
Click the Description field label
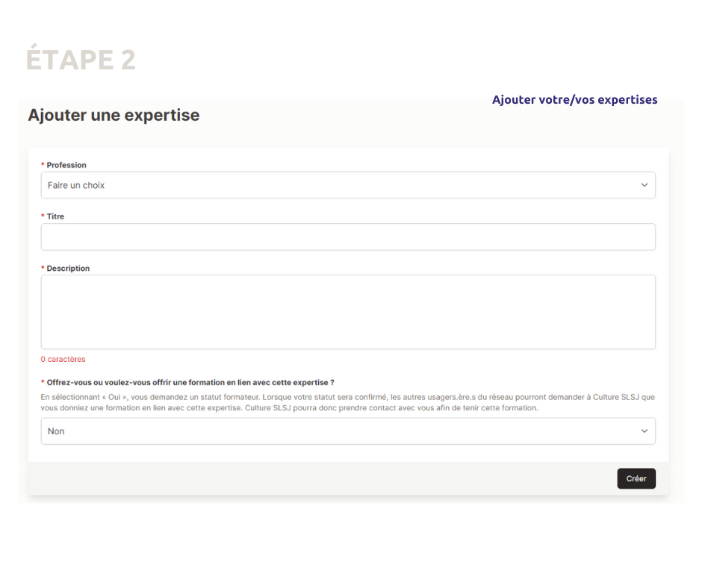tap(68, 269)
